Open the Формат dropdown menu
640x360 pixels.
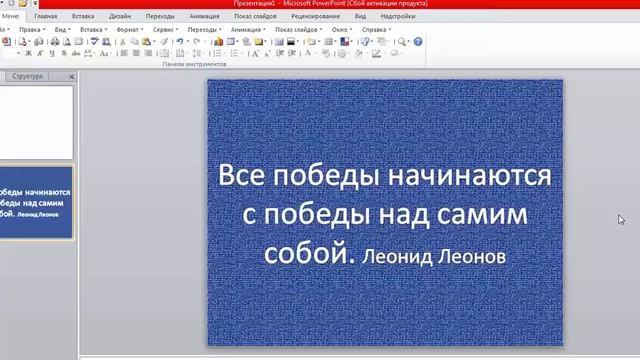tap(130, 30)
